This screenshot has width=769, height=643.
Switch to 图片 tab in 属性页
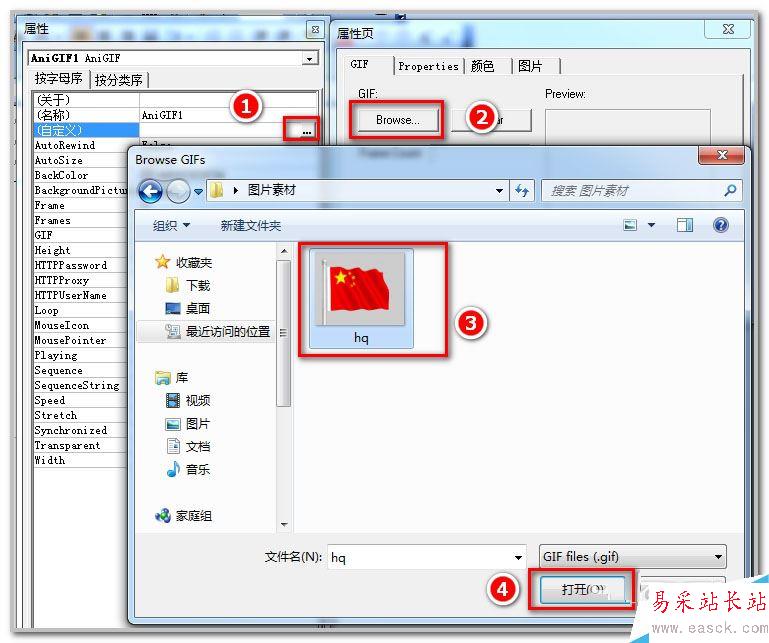[x=530, y=66]
